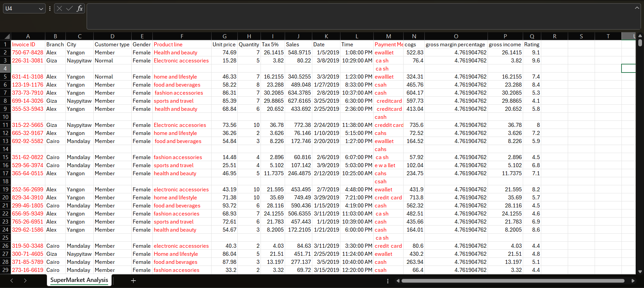Open the Name Box dropdown arrow
The image size is (644, 288).
(41, 9)
